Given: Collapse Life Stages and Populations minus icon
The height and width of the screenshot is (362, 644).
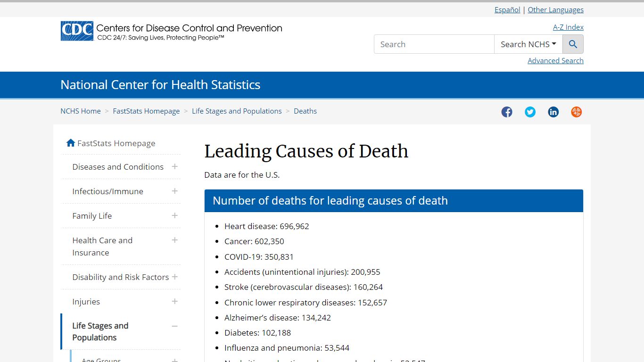Looking at the screenshot, I should [174, 326].
